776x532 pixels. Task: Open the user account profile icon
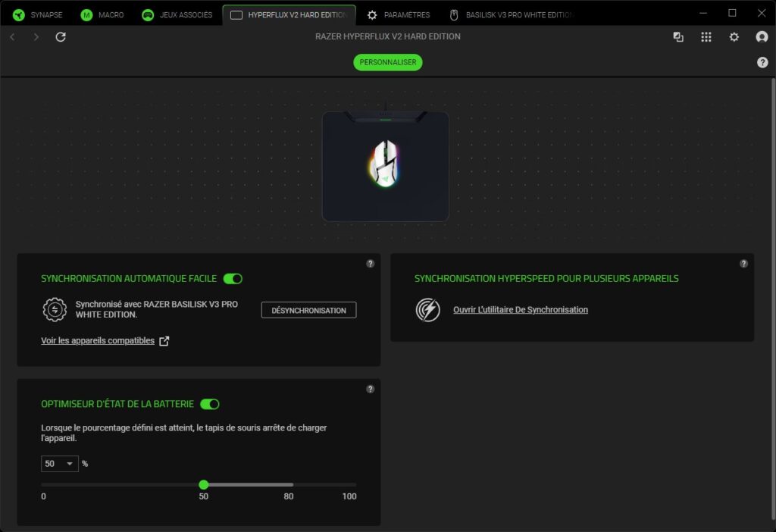tap(762, 36)
